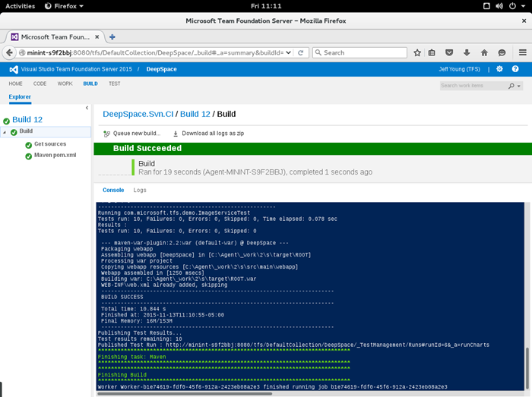The height and width of the screenshot is (397, 532).
Task: Click the Visual Studio logo icon
Action: tap(13, 69)
